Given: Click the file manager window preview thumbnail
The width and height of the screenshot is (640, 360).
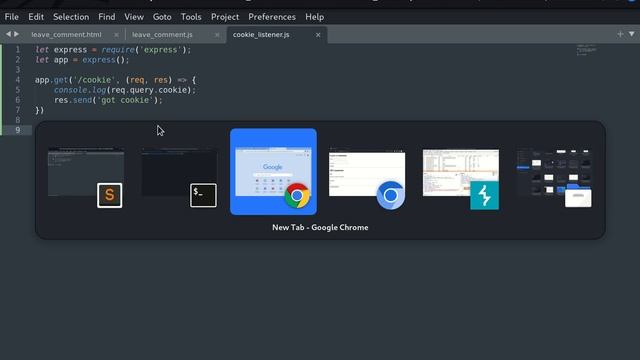Looking at the screenshot, I should [554, 172].
